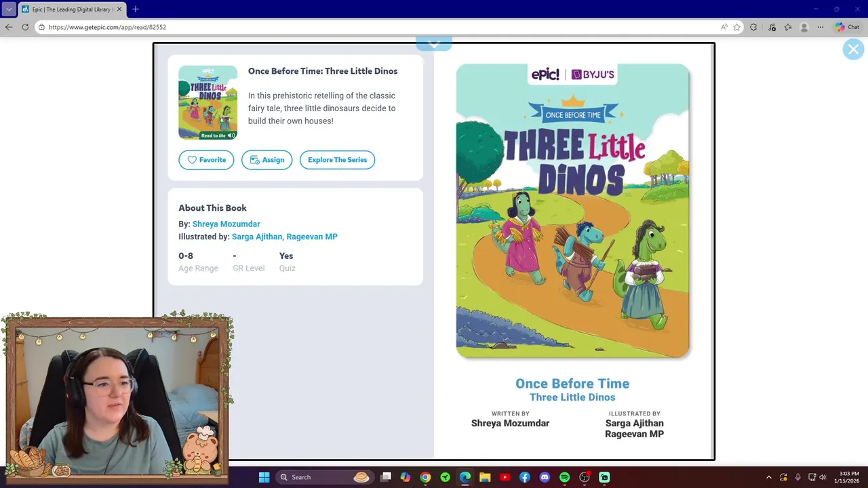Open the browser profile avatar
The height and width of the screenshot is (488, 868).
(804, 27)
